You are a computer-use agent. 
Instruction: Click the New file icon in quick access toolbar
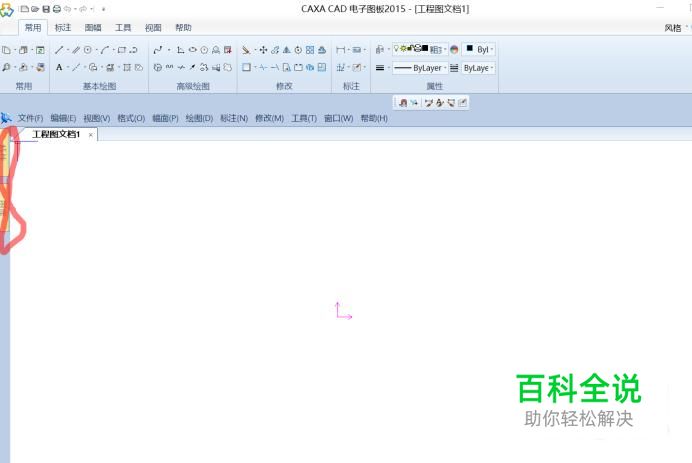[x=25, y=9]
